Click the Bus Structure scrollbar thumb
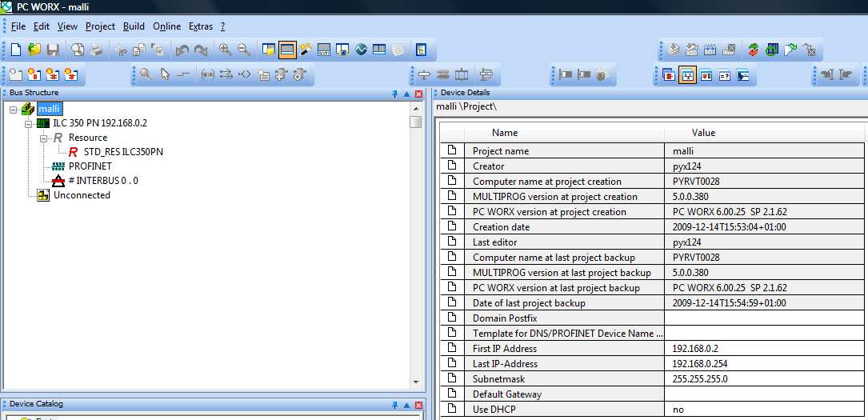 416,122
